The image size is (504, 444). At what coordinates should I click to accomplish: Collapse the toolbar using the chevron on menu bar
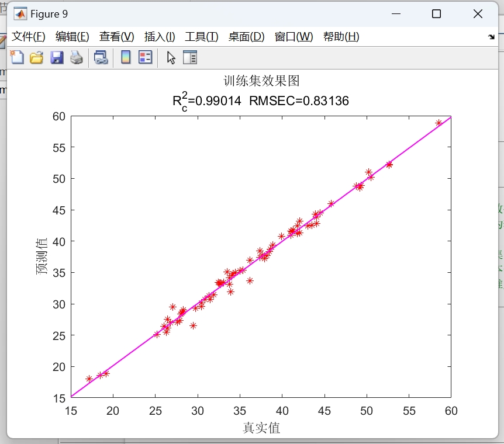point(491,36)
